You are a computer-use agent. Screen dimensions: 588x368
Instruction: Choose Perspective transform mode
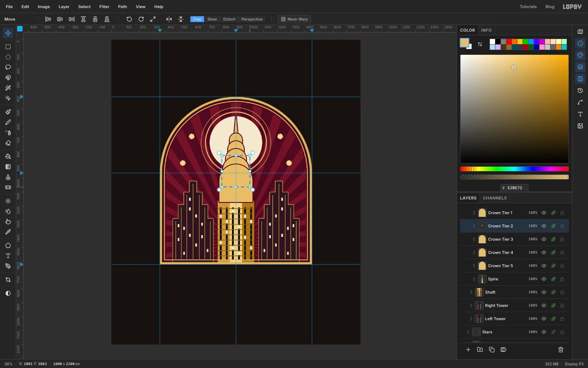point(252,19)
